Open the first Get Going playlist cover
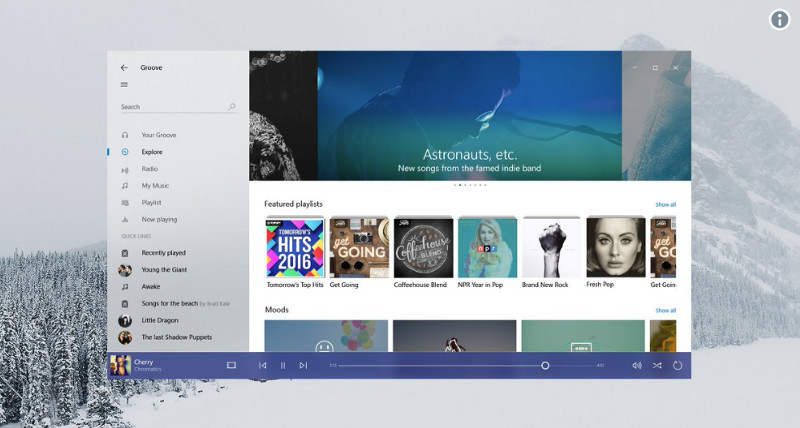The image size is (800, 428). [x=359, y=247]
